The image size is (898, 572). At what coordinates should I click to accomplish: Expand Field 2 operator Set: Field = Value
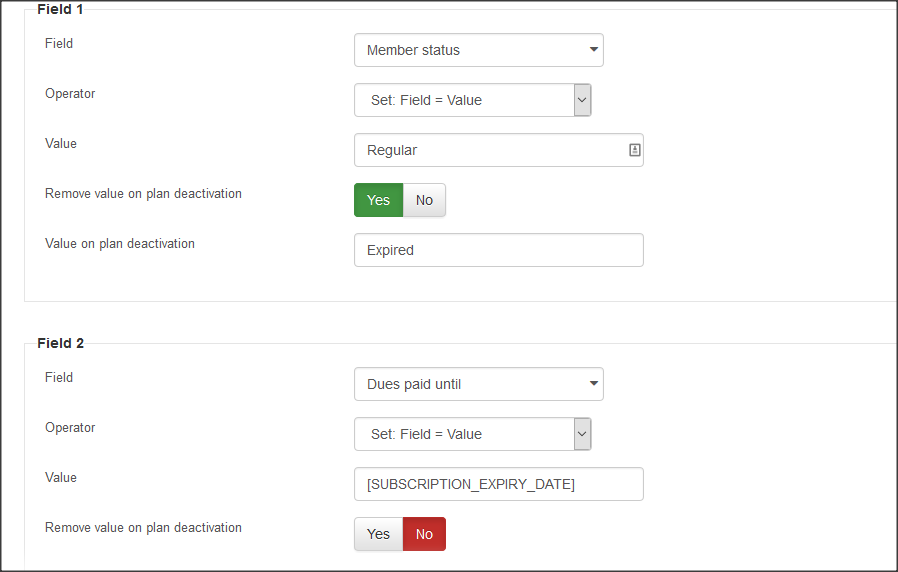(x=472, y=434)
